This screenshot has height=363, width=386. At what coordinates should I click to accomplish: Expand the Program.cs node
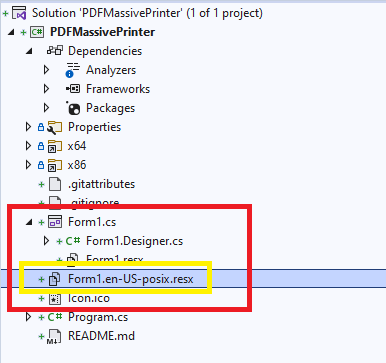(29, 317)
